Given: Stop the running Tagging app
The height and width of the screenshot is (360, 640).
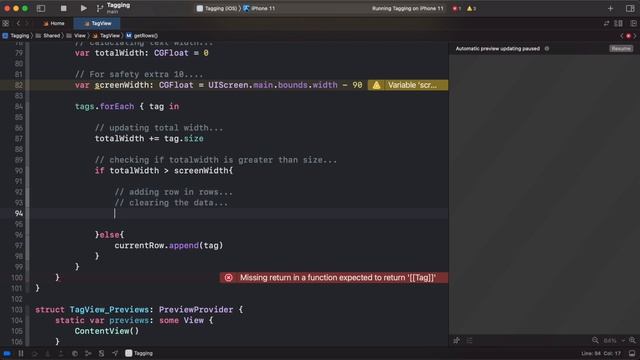Looking at the screenshot, I should point(63,8).
